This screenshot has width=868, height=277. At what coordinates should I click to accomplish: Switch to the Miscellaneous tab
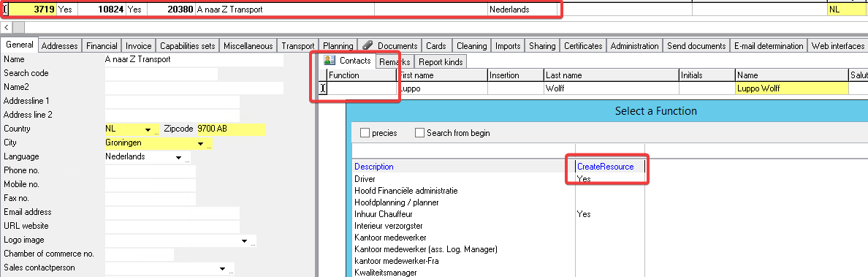[x=248, y=46]
